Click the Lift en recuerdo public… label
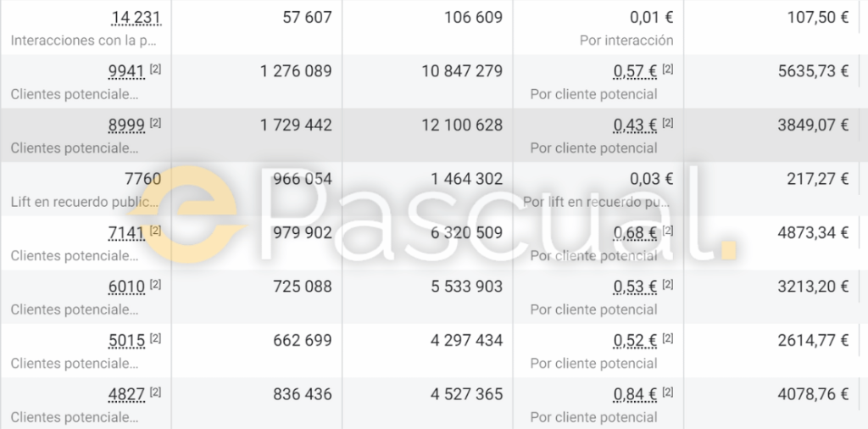This screenshot has height=429, width=868. tap(84, 202)
